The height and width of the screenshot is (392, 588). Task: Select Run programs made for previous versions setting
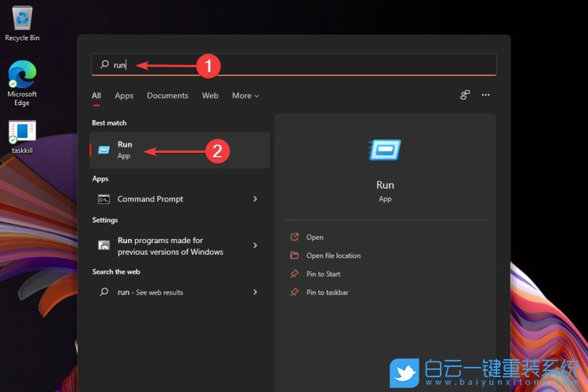(x=180, y=245)
